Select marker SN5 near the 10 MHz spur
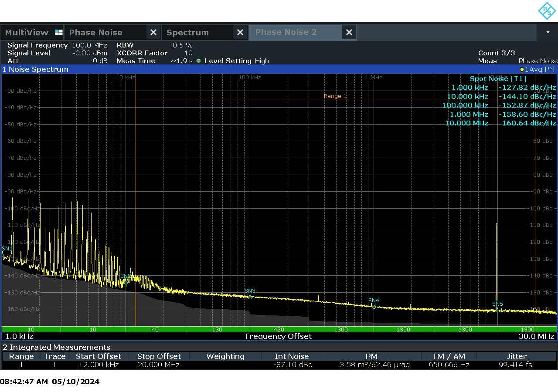This screenshot has width=558, height=392. tap(497, 311)
